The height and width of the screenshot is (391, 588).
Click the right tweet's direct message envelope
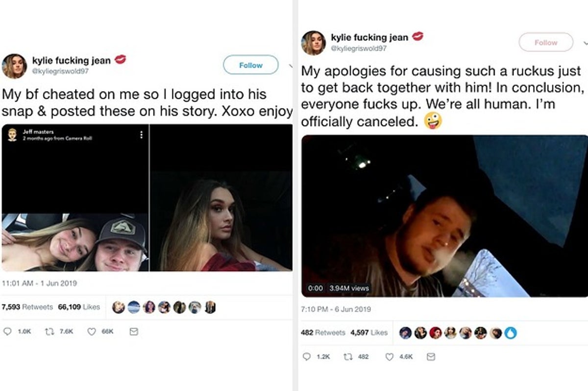(x=431, y=357)
